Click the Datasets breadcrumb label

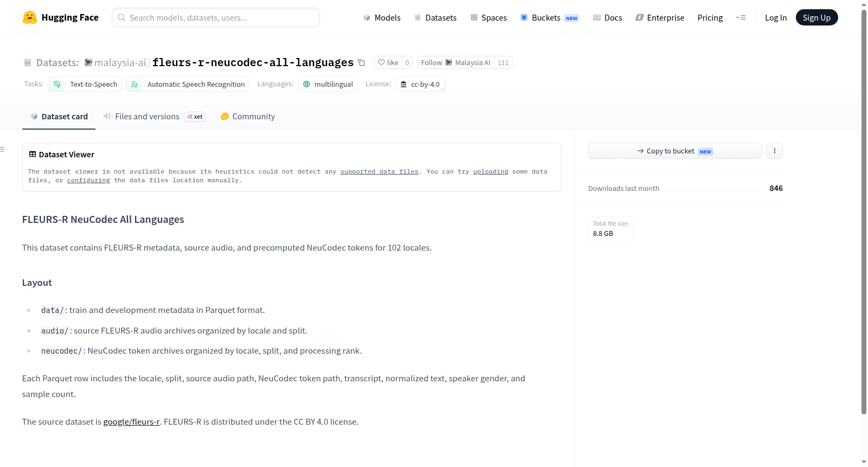58,62
